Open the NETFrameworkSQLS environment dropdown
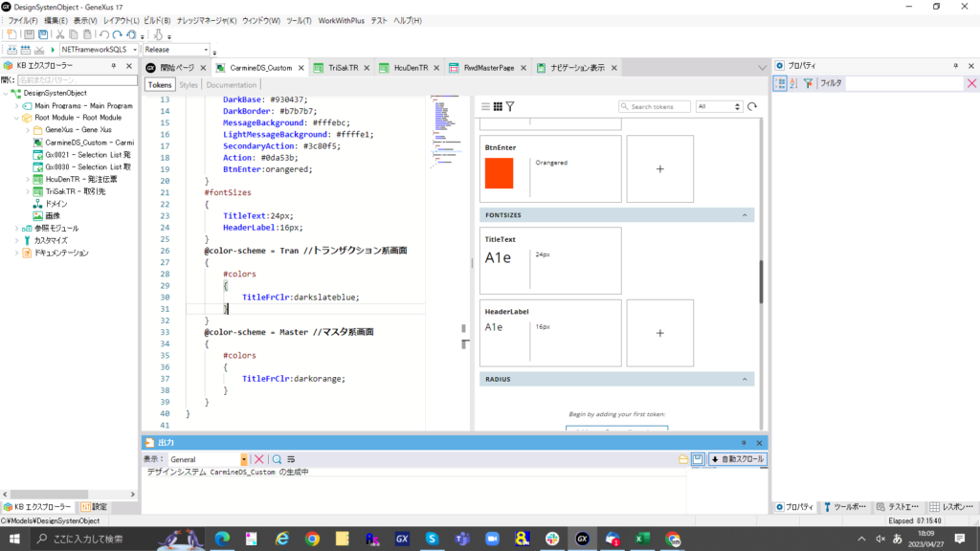Screen dimensions: 980x551 pos(135,50)
